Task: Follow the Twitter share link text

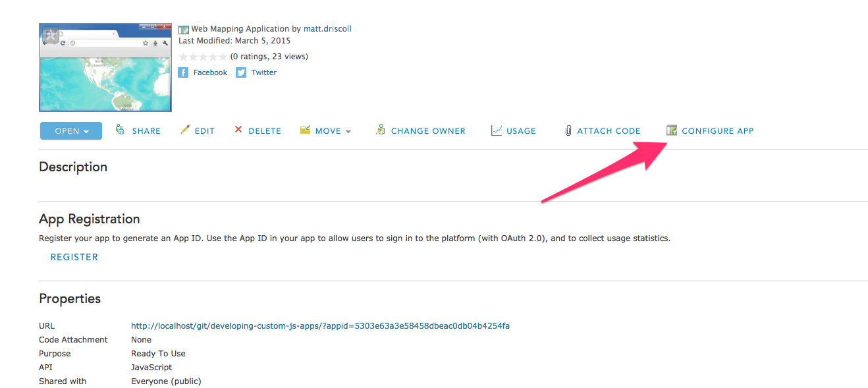Action: pyautogui.click(x=264, y=72)
